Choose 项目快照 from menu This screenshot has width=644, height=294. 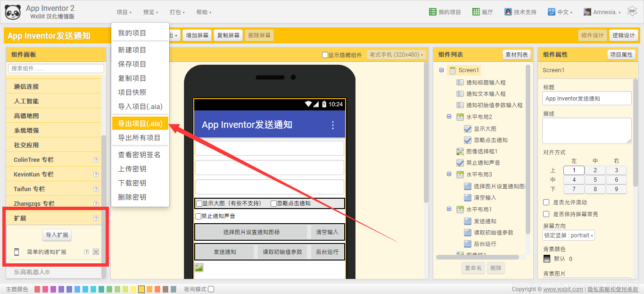(140, 92)
